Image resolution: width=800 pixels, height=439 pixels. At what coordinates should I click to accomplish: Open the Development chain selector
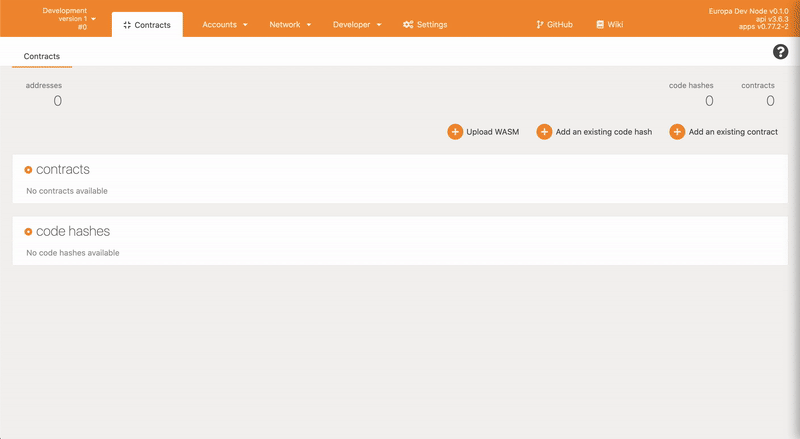65,18
